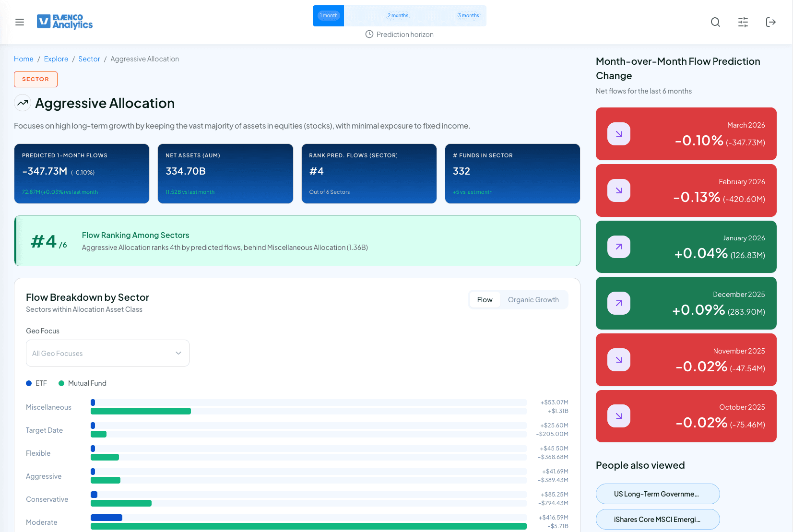
Task: Click the March 2026 down-arrow icon
Action: (619, 134)
